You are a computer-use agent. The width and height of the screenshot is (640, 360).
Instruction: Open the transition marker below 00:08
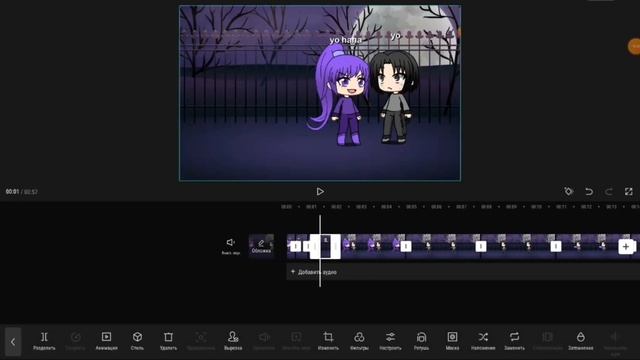click(481, 246)
